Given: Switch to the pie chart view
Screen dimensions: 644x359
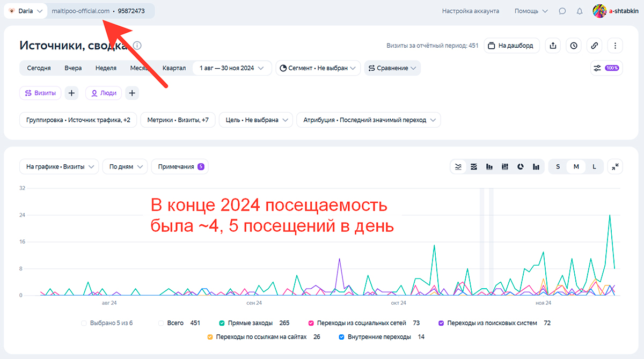Looking at the screenshot, I should (520, 167).
